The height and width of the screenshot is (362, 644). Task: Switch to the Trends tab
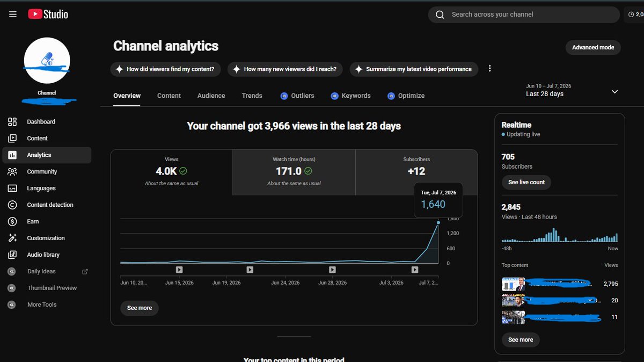pos(252,96)
